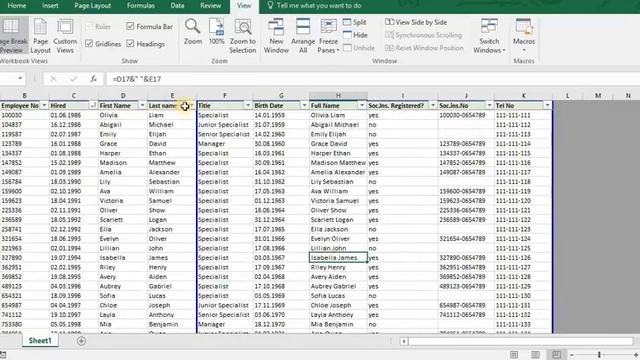Click the greyed Unhide command

click(359, 48)
